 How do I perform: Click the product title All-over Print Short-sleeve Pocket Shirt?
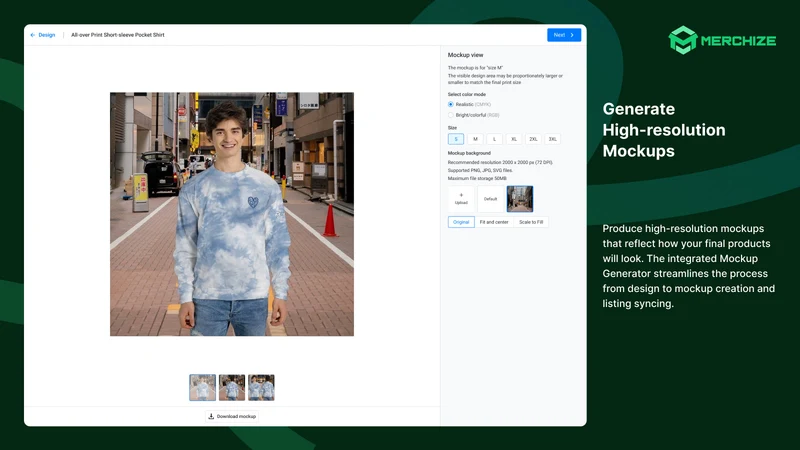(x=118, y=35)
